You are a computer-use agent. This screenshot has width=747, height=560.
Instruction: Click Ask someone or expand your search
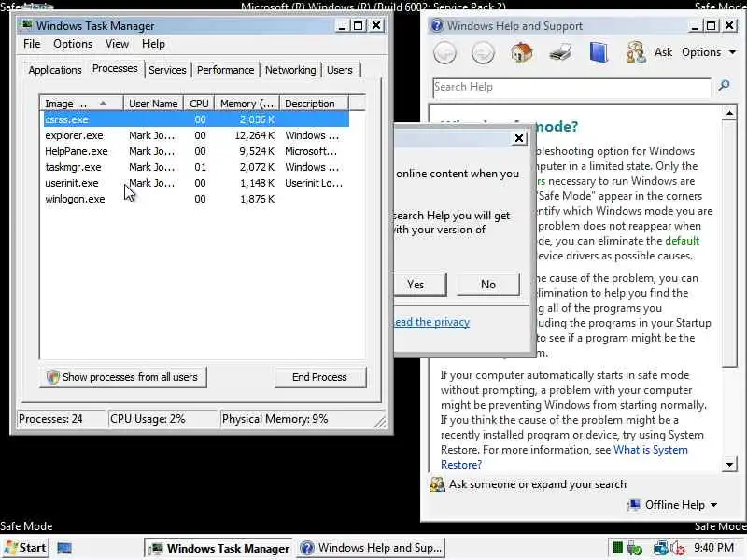click(529, 484)
